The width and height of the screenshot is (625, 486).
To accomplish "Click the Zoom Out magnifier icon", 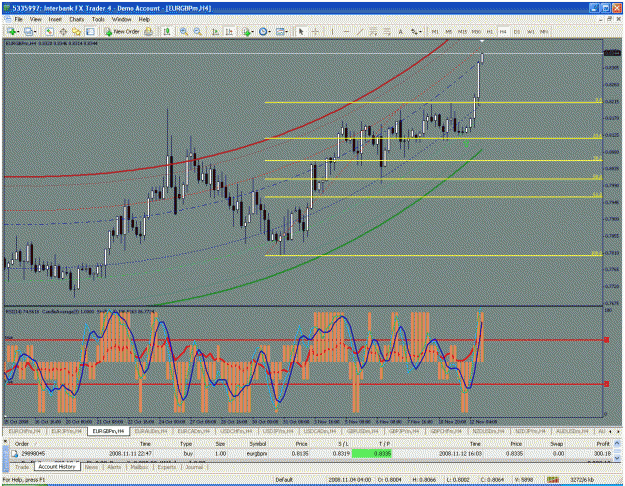I will (197, 31).
